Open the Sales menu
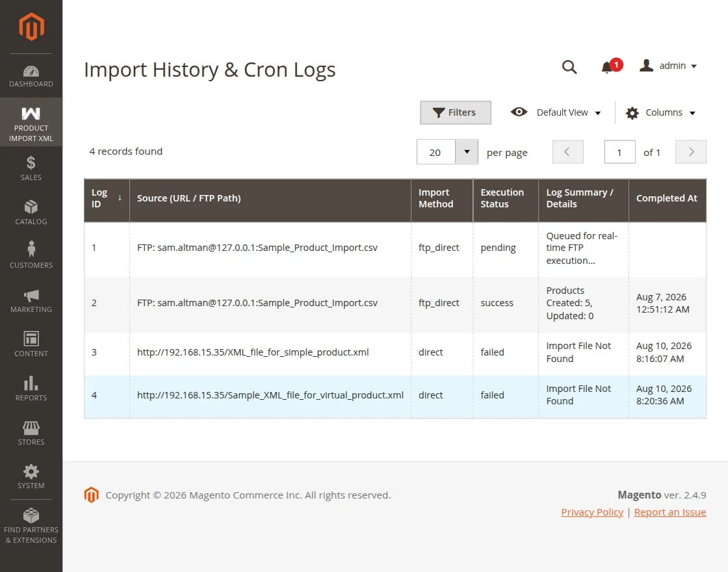Viewport: 728px width, 572px height. [x=31, y=168]
